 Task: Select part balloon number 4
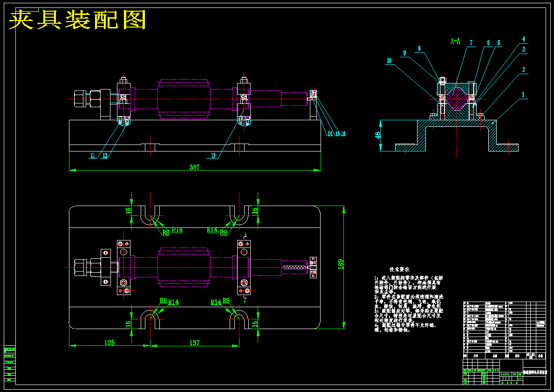point(524,39)
